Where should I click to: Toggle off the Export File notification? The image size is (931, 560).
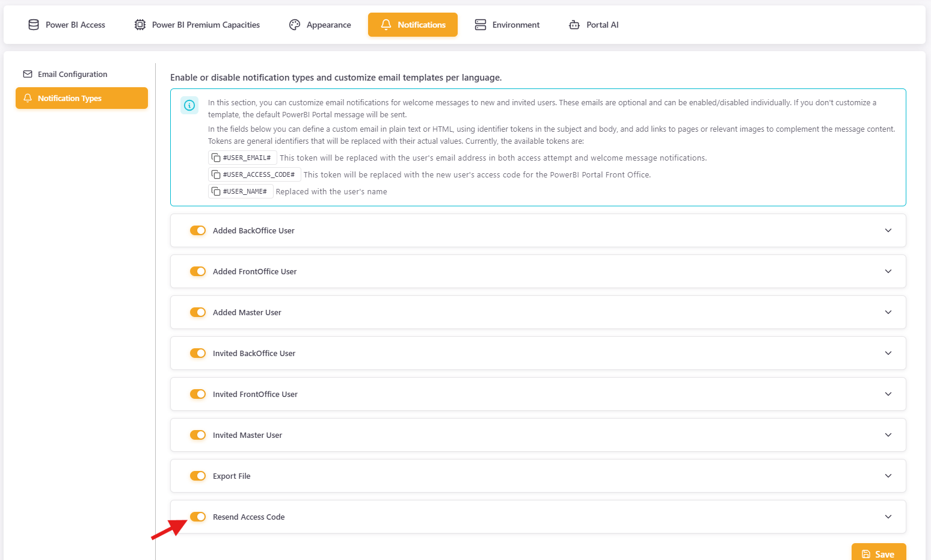(198, 476)
